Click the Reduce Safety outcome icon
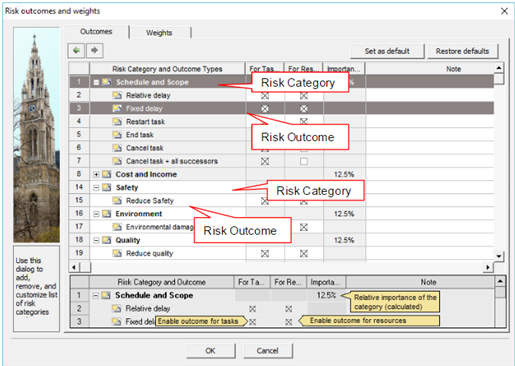This screenshot has height=366, width=515. click(117, 201)
